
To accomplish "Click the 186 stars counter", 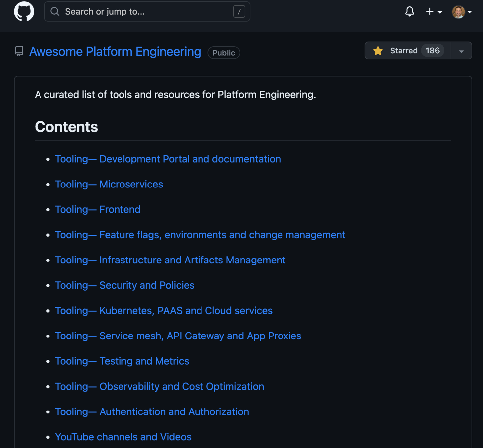I will tap(433, 51).
